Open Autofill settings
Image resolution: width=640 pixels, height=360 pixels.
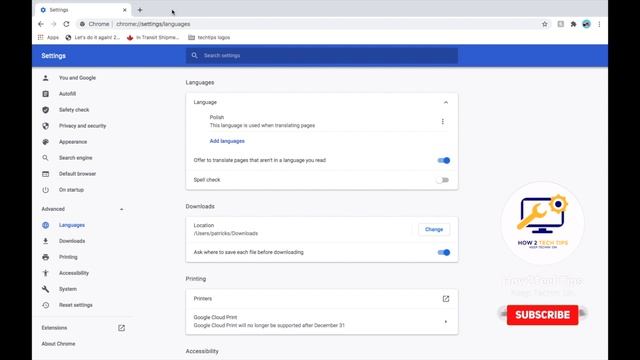pos(67,93)
